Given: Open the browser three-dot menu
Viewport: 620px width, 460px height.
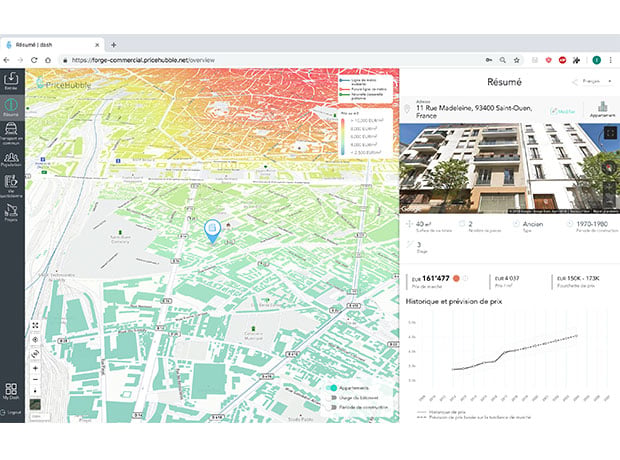Looking at the screenshot, I should [x=611, y=60].
